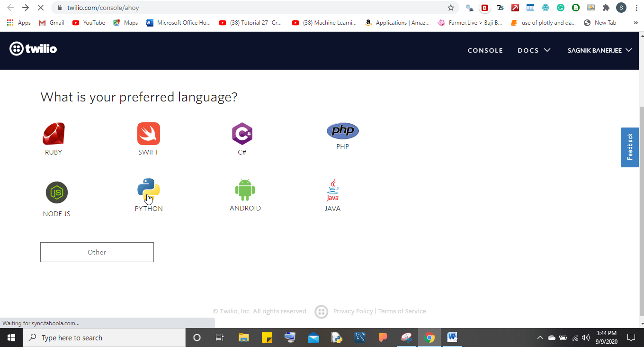Go back to previous page
This screenshot has height=347, width=644.
click(10, 8)
